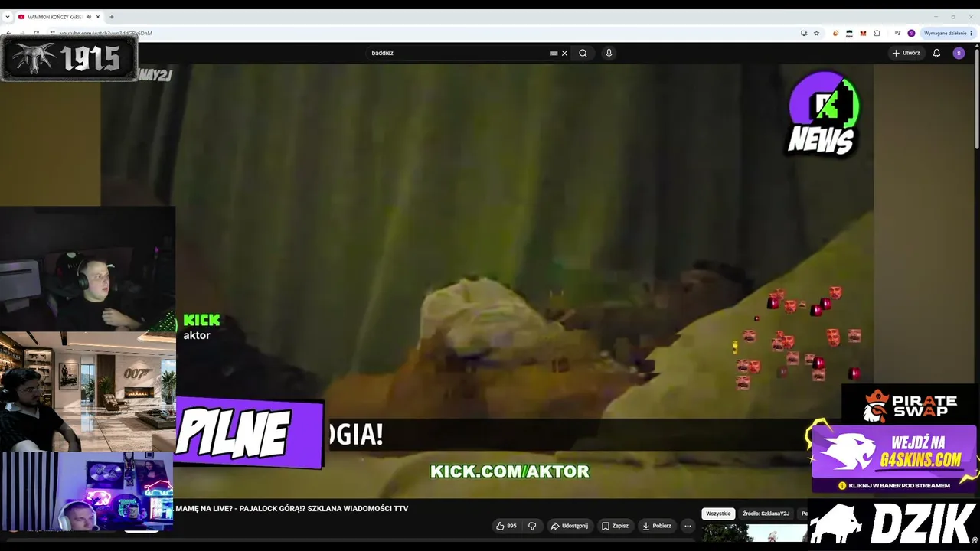Click the KICK.COM/AKTOR text in video
Viewport: 980px width, 551px height.
pos(510,471)
